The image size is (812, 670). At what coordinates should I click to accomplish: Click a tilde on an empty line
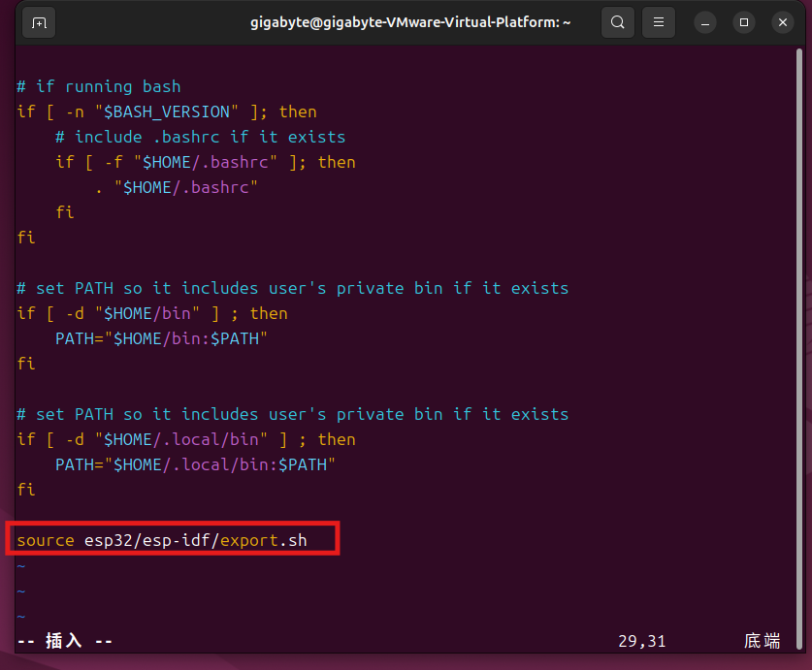(21, 566)
